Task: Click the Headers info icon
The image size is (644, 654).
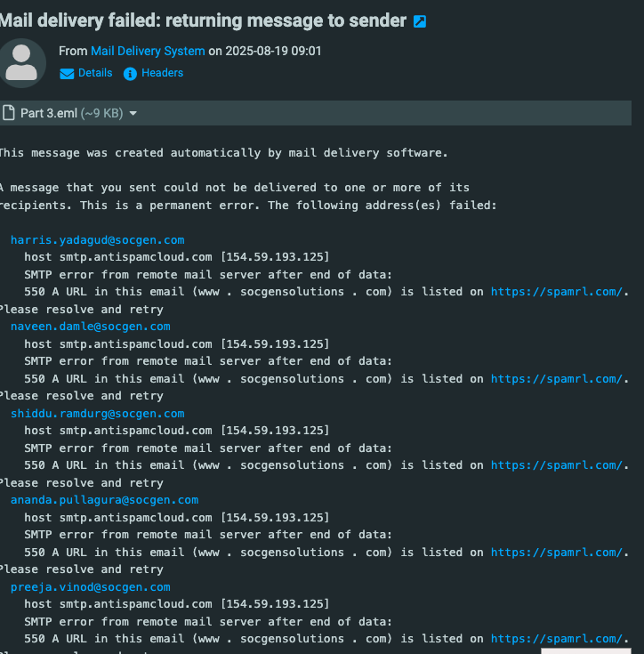Action: point(130,74)
